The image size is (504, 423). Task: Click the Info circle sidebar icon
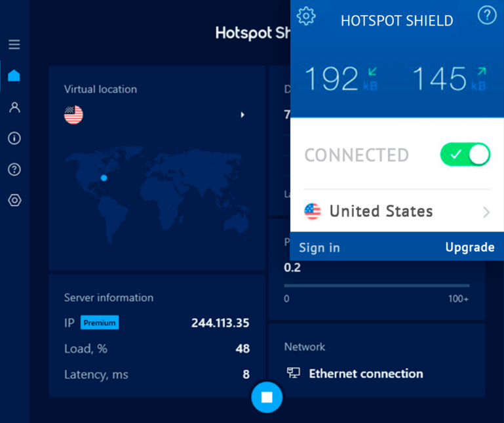pyautogui.click(x=14, y=138)
